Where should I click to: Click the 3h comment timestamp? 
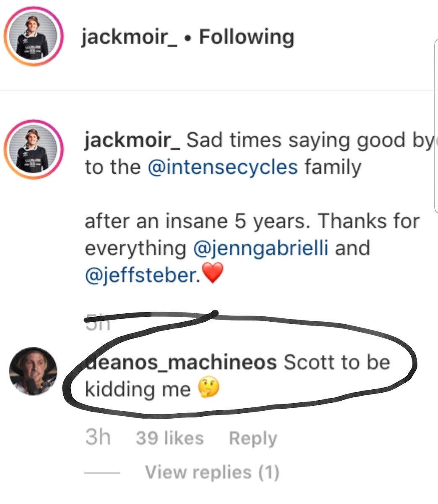click(98, 437)
